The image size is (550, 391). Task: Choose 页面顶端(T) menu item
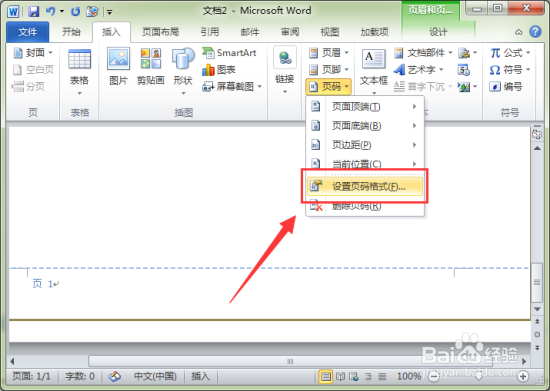365,107
